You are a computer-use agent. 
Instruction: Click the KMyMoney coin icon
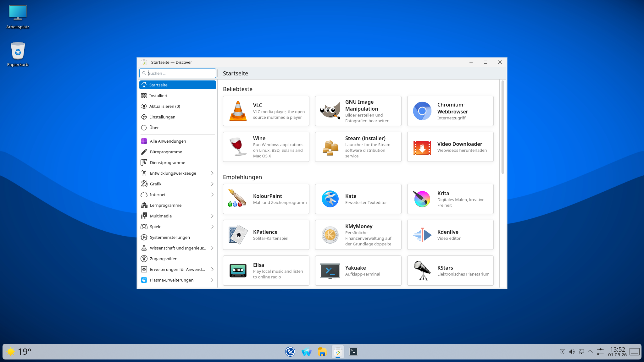point(330,235)
